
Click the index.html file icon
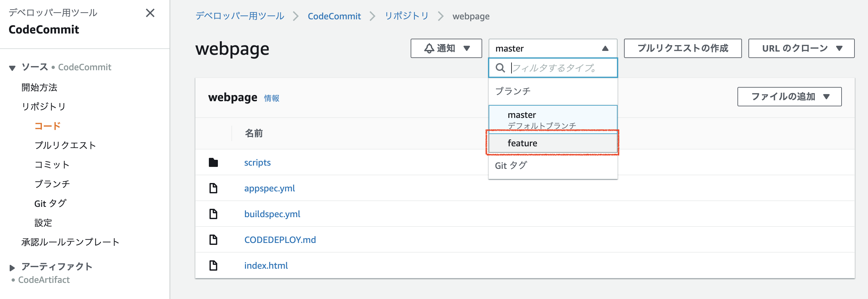click(213, 265)
